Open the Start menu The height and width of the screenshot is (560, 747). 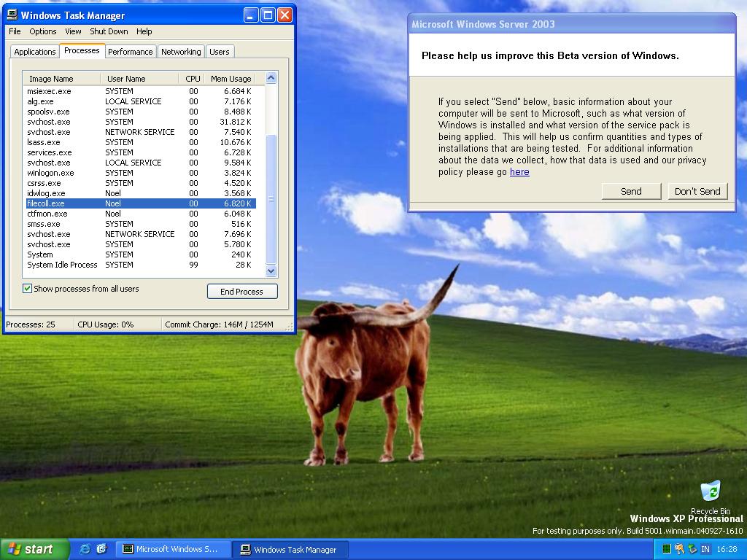34,549
